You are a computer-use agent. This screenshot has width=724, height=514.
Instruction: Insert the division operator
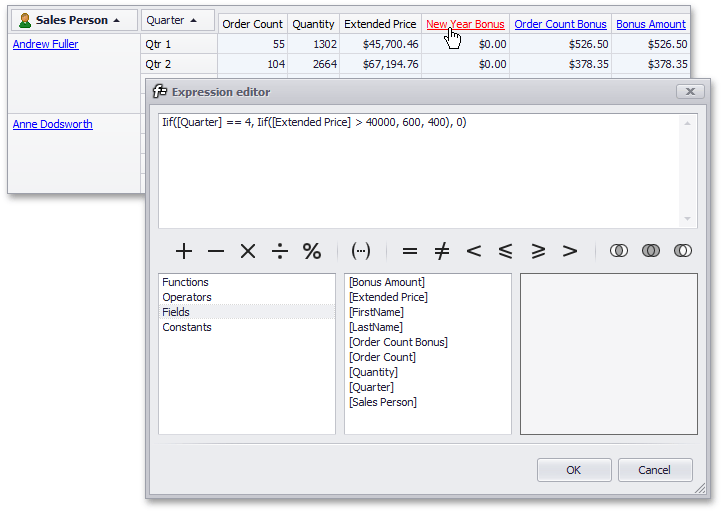[x=280, y=251]
